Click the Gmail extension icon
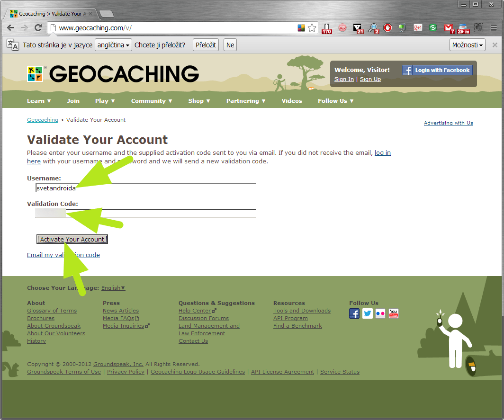This screenshot has height=420, width=504. 449,28
